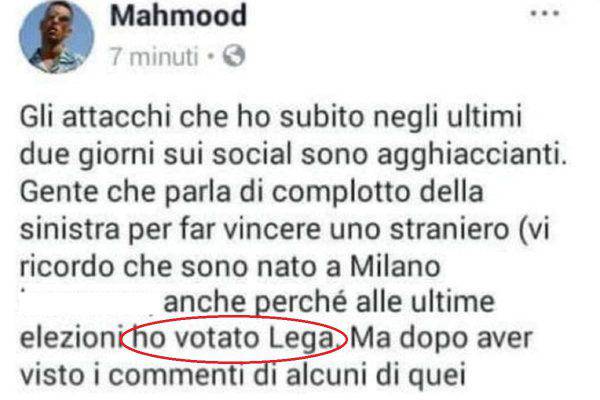Open Mahmood's round profile picture
The width and height of the screenshot is (600, 400).
(x=57, y=36)
